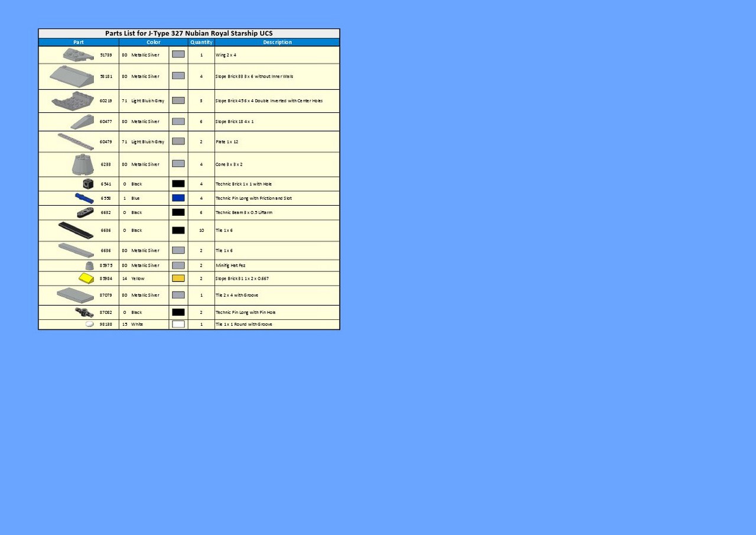The height and width of the screenshot is (535, 756).
Task: Click part number 98138
Action: (x=106, y=324)
